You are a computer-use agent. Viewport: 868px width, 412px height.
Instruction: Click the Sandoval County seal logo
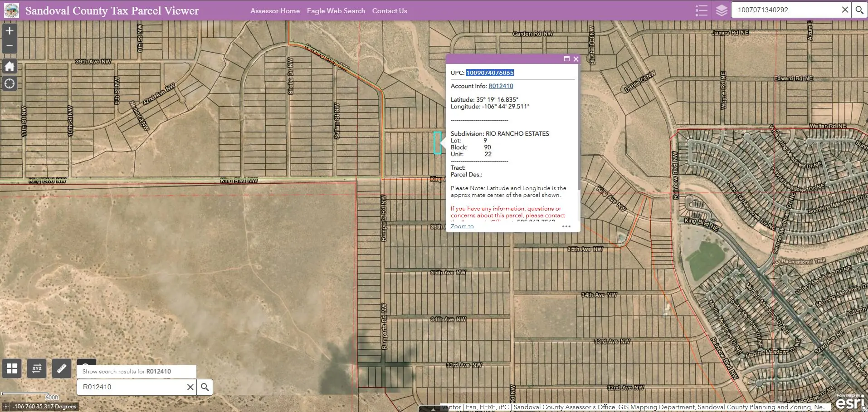pos(11,10)
